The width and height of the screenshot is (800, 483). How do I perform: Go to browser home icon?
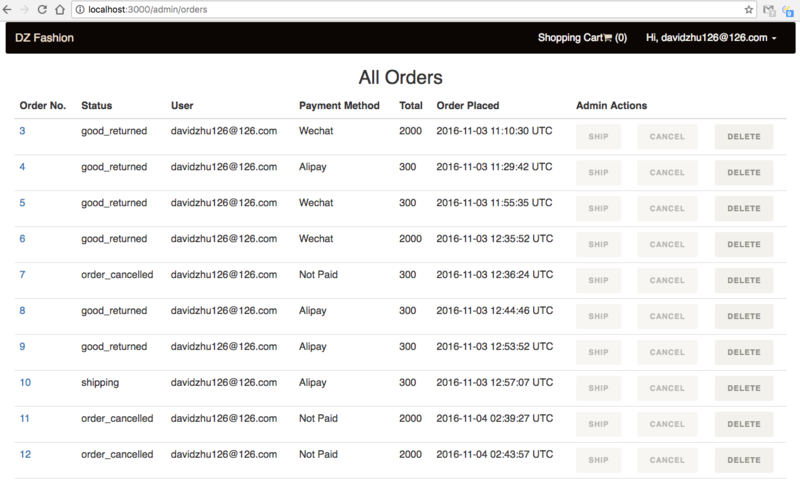pos(60,10)
